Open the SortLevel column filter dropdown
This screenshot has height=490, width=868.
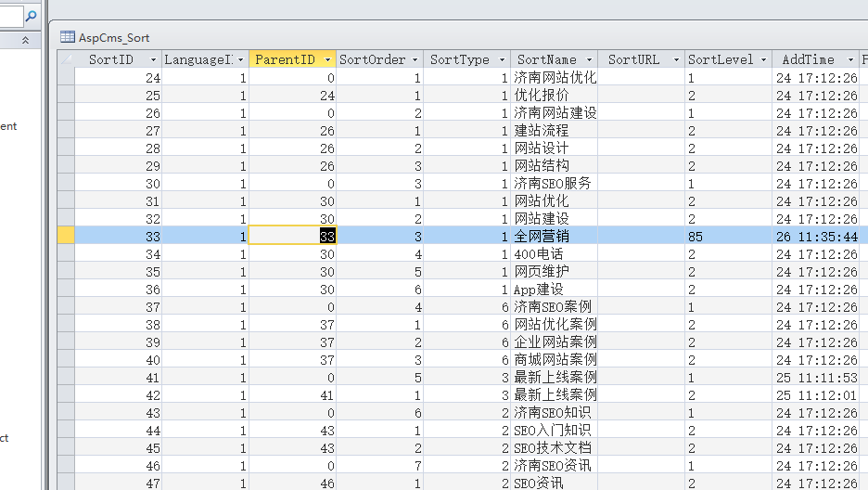[x=763, y=60]
